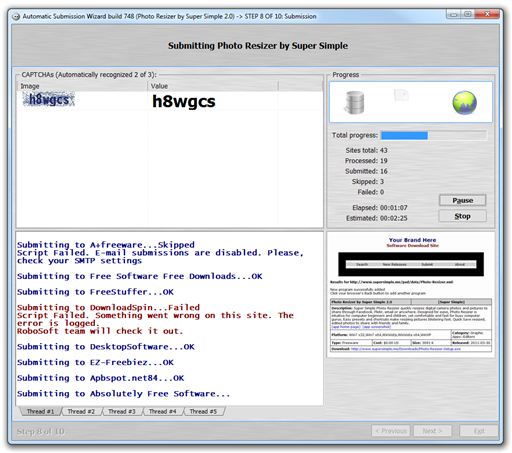This screenshot has height=453, width=512.
Task: Click 'Submitting Photo Resizer by Super Simple' heading
Action: 258,46
